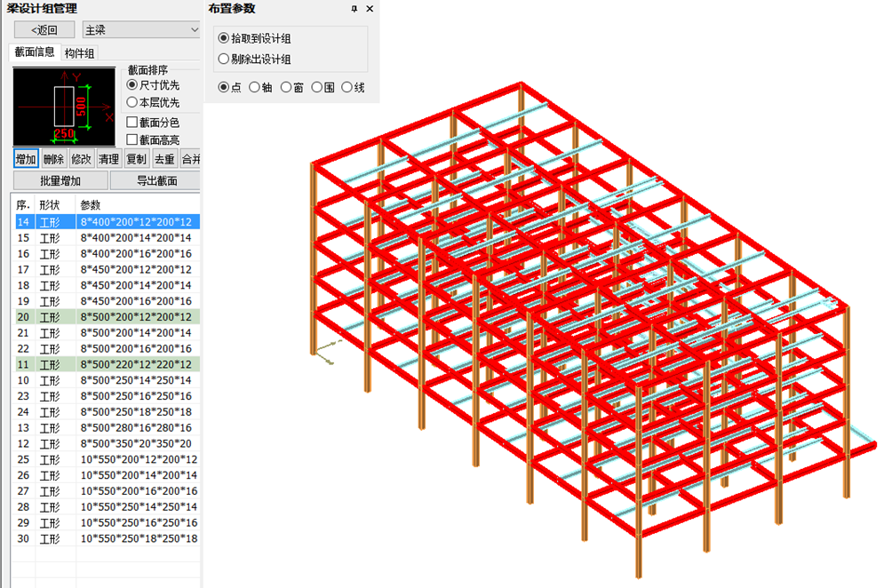892x588 pixels.
Task: Click the 删除 section button
Action: pos(53,159)
